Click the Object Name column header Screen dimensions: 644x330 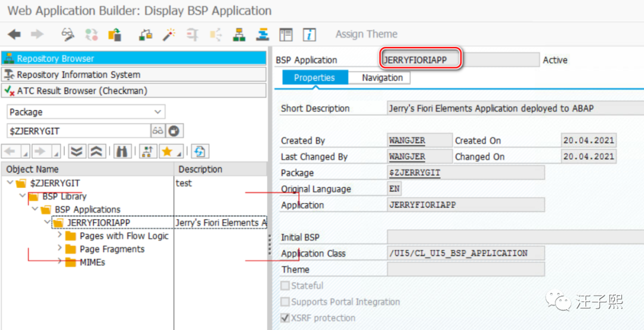coord(88,169)
